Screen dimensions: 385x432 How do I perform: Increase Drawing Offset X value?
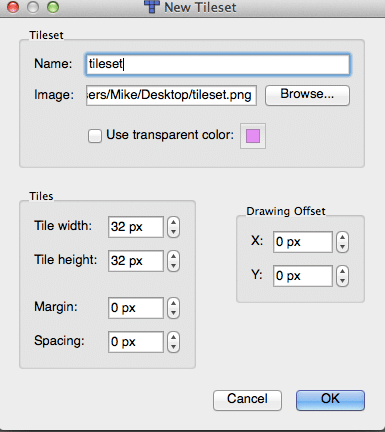click(x=342, y=237)
